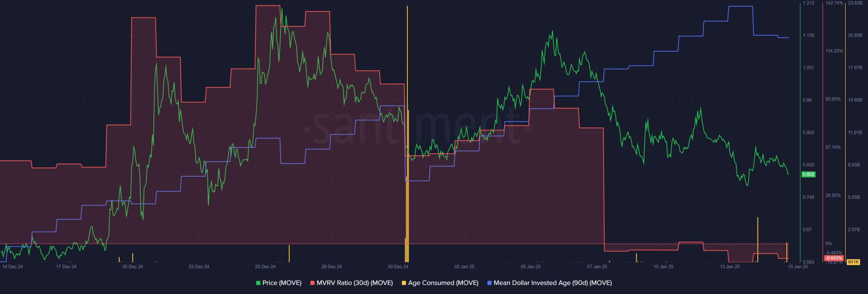Toggle Mean Dollar Invested Age (90d) label
Image resolution: width=868 pixels, height=294 pixels.
click(x=553, y=283)
